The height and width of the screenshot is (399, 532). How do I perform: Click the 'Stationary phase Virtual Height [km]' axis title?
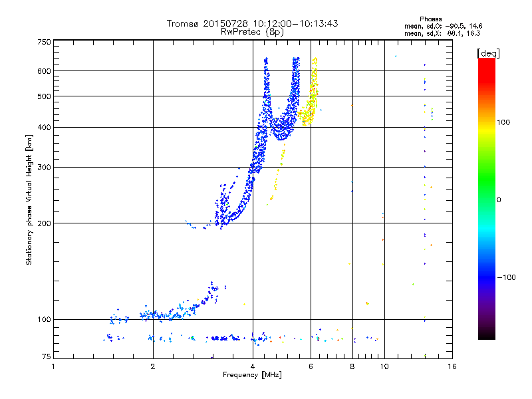[29, 200]
